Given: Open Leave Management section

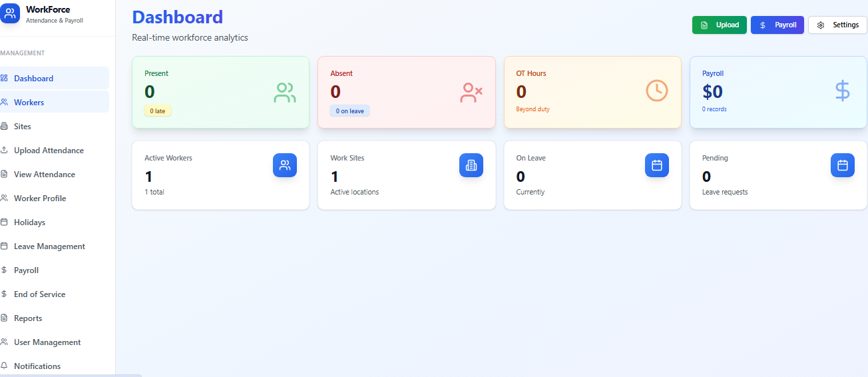Looking at the screenshot, I should click(49, 246).
